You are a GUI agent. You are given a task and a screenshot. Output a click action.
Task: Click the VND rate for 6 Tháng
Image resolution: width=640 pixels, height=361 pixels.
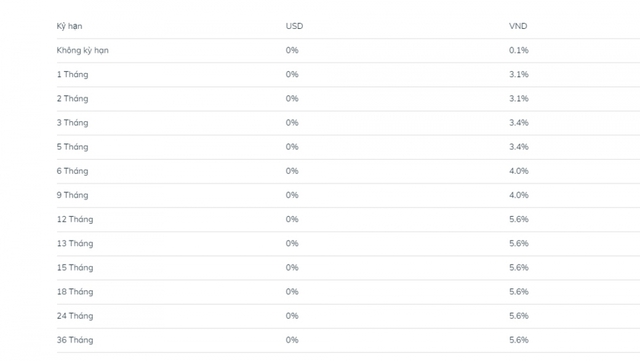point(518,171)
